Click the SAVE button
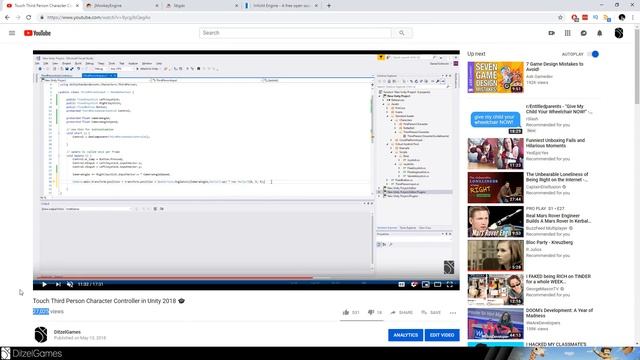640x360 pixels. point(431,313)
